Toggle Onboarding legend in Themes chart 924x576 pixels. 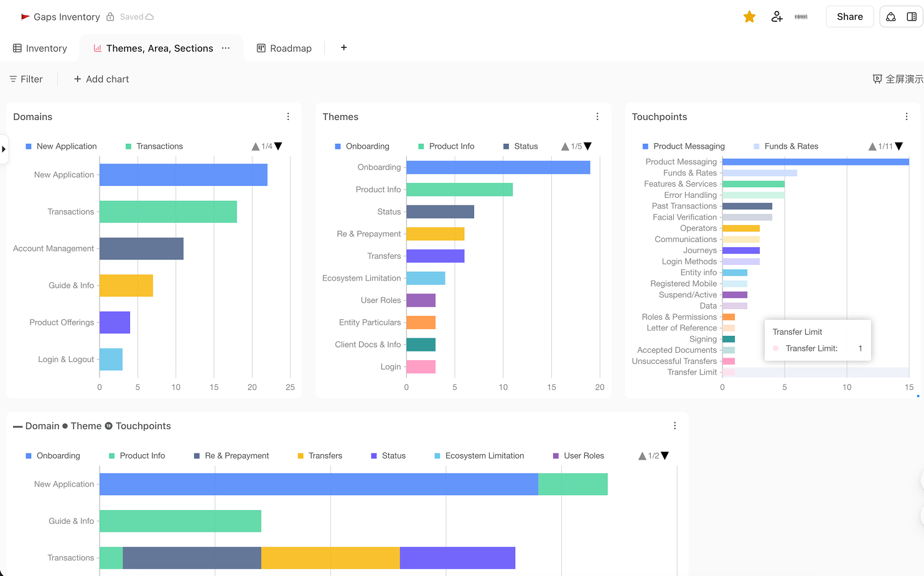pos(362,146)
